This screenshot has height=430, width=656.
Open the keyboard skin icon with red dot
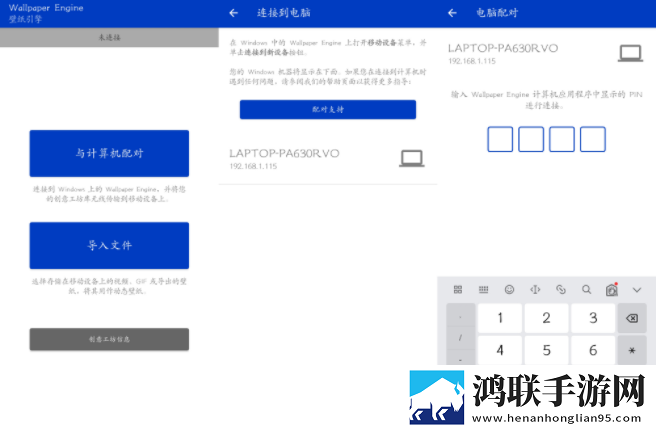coord(612,289)
